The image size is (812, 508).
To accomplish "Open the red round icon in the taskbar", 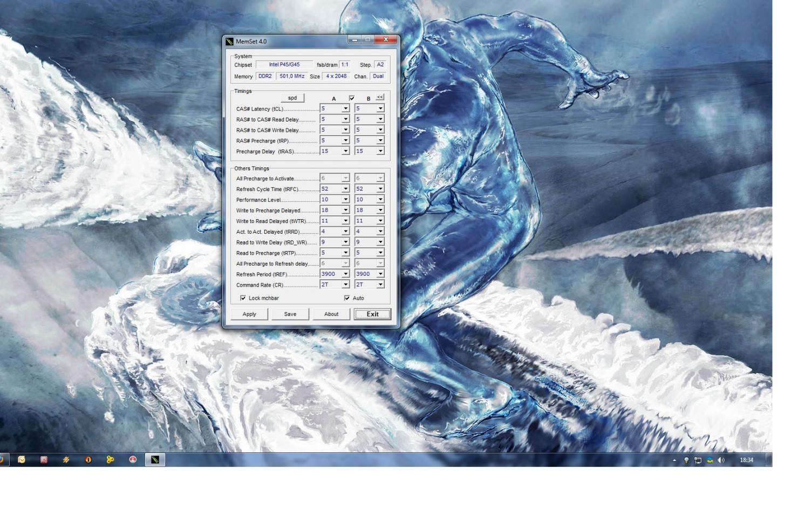I will click(133, 460).
